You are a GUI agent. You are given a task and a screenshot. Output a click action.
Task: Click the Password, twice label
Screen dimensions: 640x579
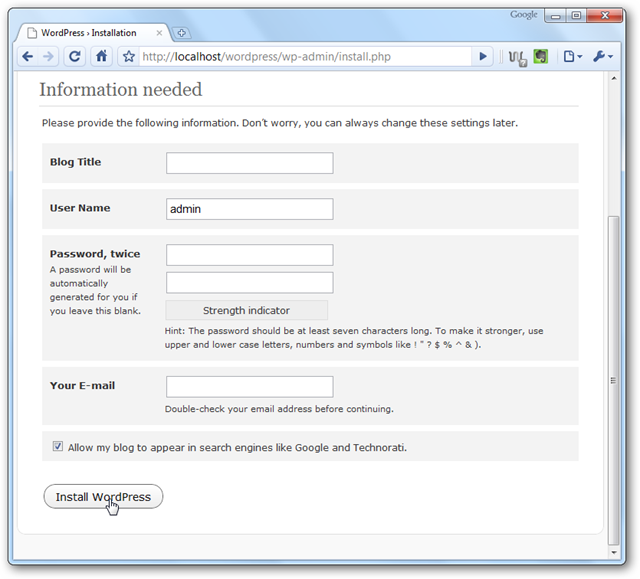95,254
